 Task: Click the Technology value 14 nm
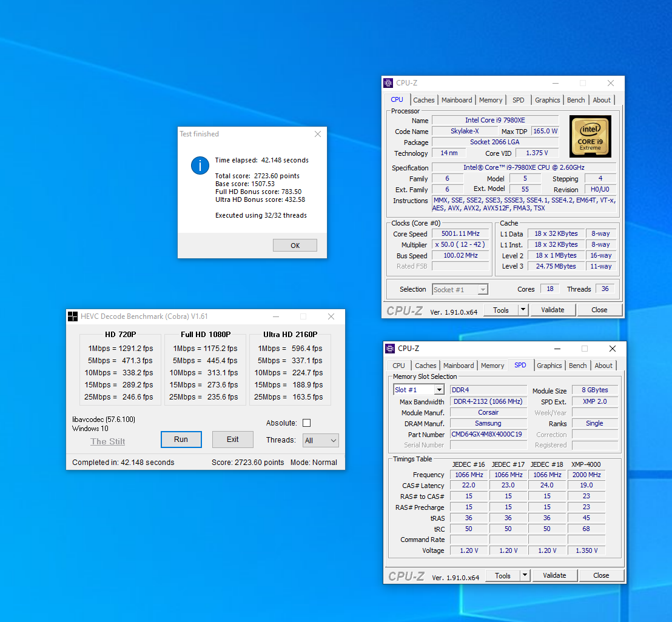449,153
